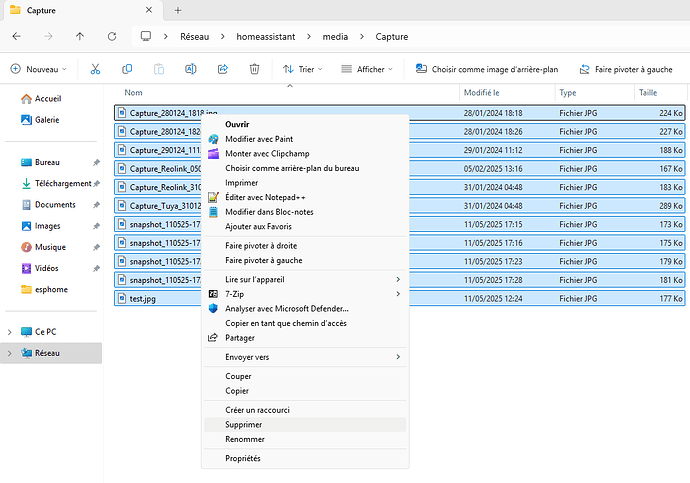
Task: Click the computer icon in address bar
Action: pos(146,36)
